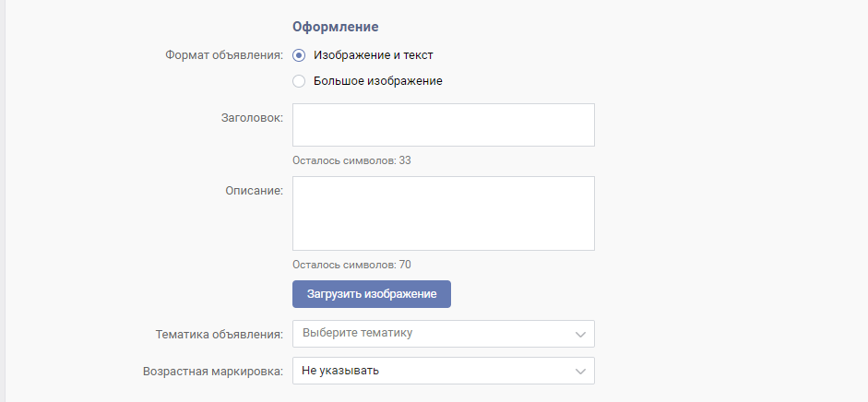Click the 'Заголовок:' field label
Image resolution: width=868 pixels, height=402 pixels.
pos(252,118)
